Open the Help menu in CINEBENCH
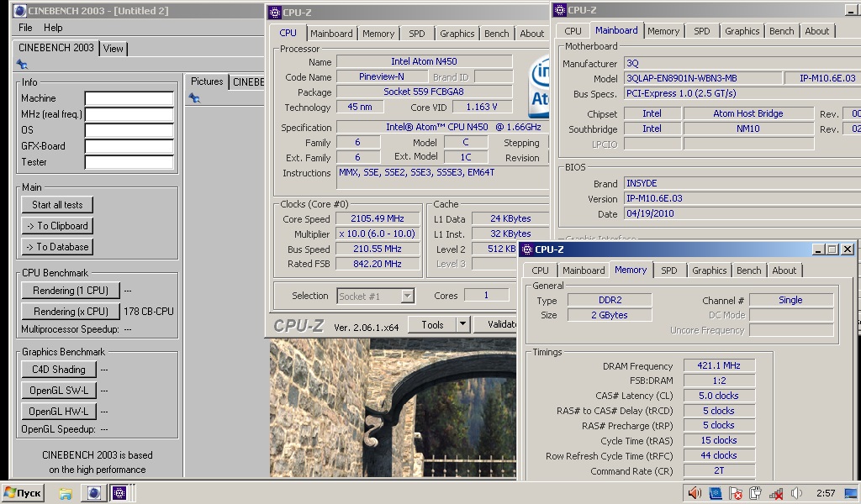 point(53,28)
